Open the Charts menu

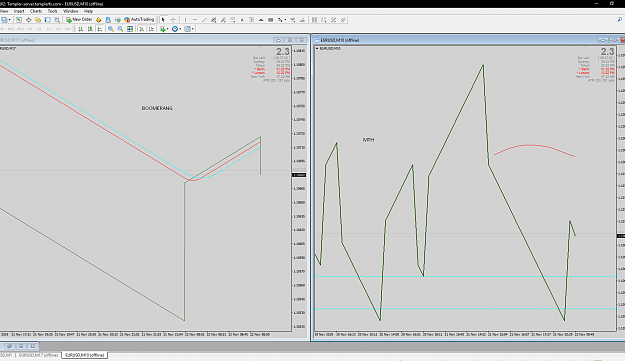tap(36, 11)
